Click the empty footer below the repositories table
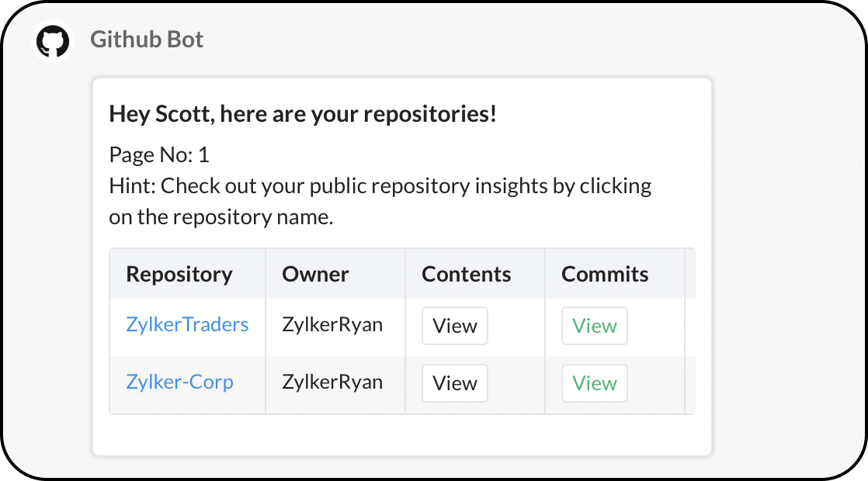 click(401, 435)
